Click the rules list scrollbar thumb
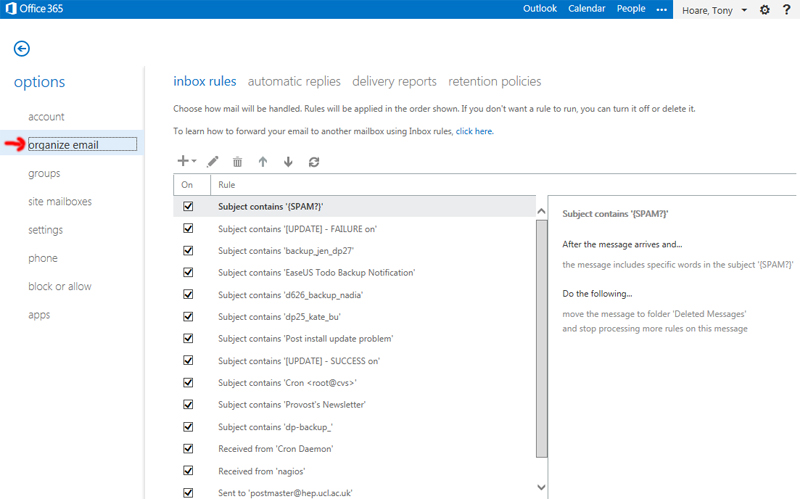 pos(541,339)
